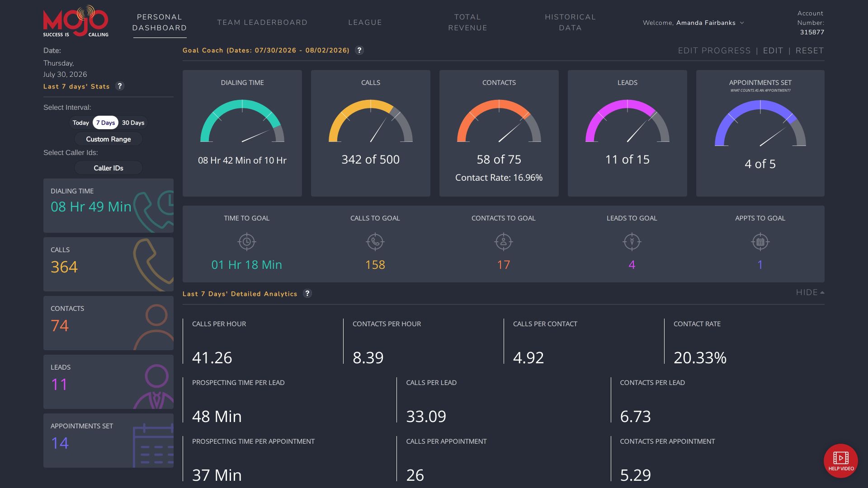Click the Detailed Analytics help question mark
This screenshot has height=488, width=868.
click(307, 293)
